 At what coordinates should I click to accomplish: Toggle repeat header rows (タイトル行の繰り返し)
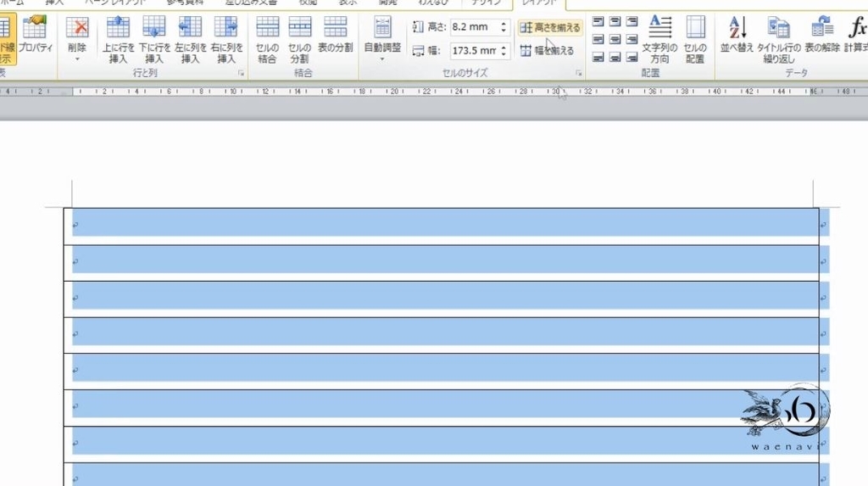click(779, 39)
